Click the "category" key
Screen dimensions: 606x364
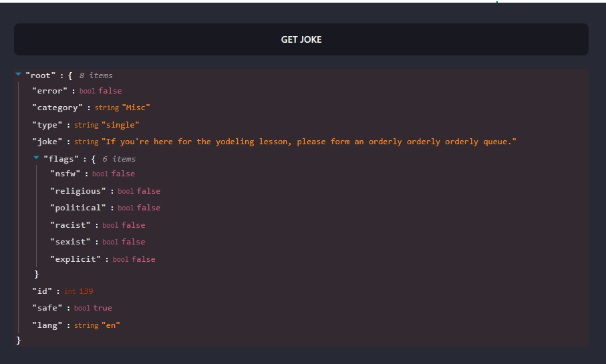(x=57, y=108)
